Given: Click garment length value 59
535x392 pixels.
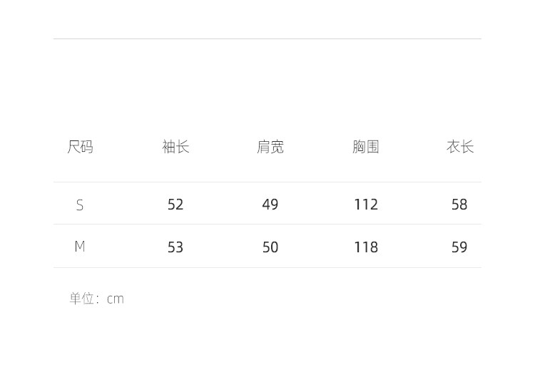Looking at the screenshot, I should tap(459, 247).
